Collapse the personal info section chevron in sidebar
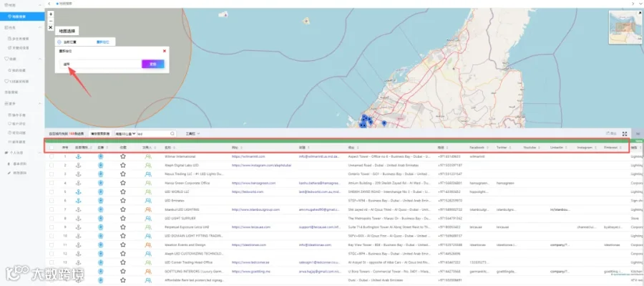Image resolution: width=644 pixels, height=286 pixels. coord(40,153)
